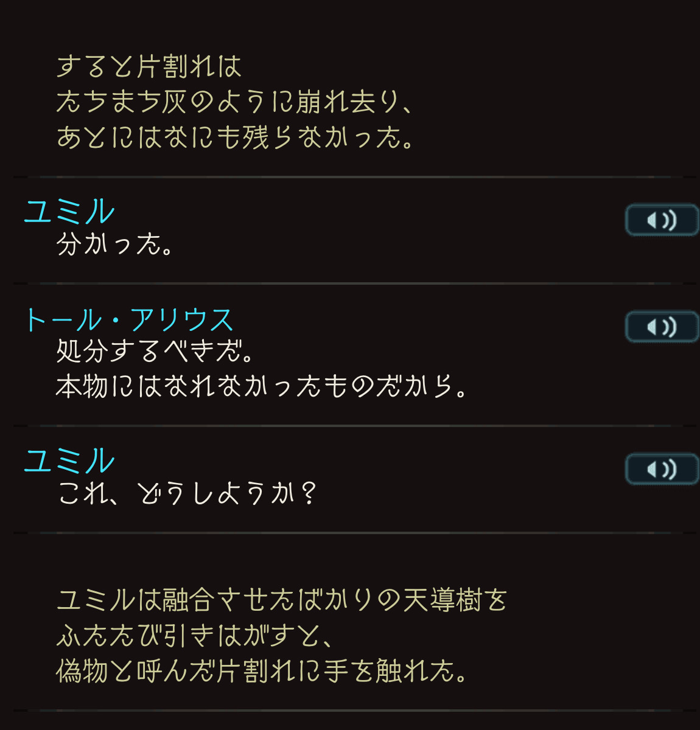Tap the narration line ユミルは融合させたばかりの天導樹を
The image size is (700, 730).
[282, 600]
